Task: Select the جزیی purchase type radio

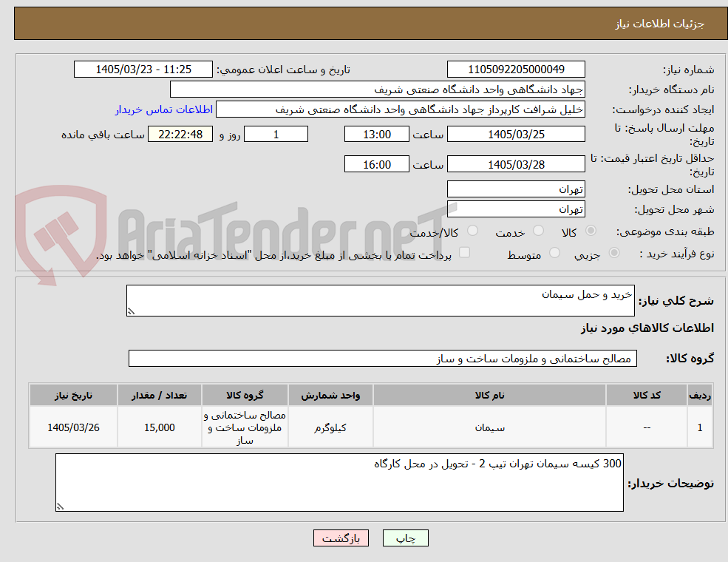Action: point(613,253)
